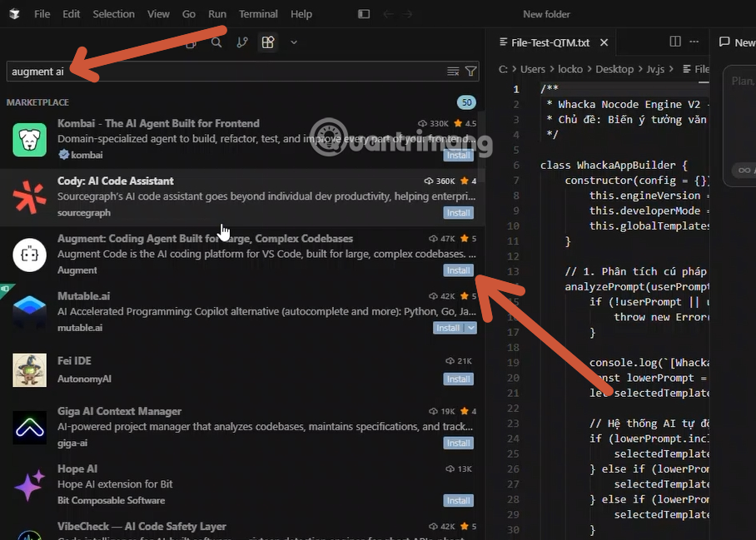Open the Search view icon

click(x=216, y=42)
